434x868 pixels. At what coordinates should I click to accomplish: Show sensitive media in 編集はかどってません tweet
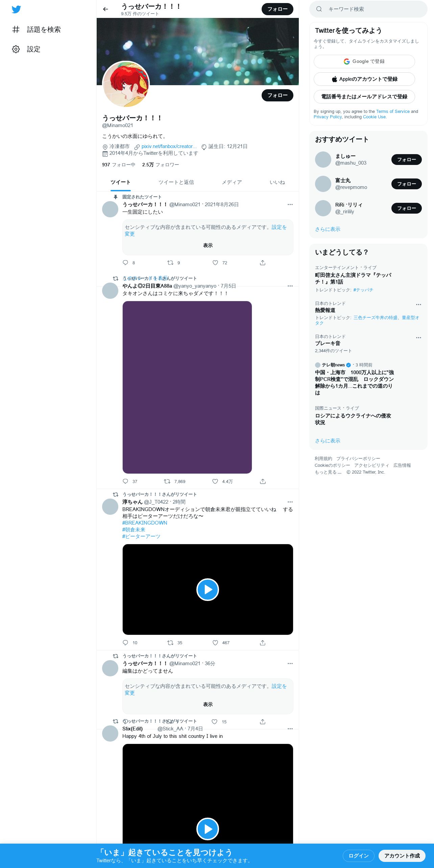point(208,704)
